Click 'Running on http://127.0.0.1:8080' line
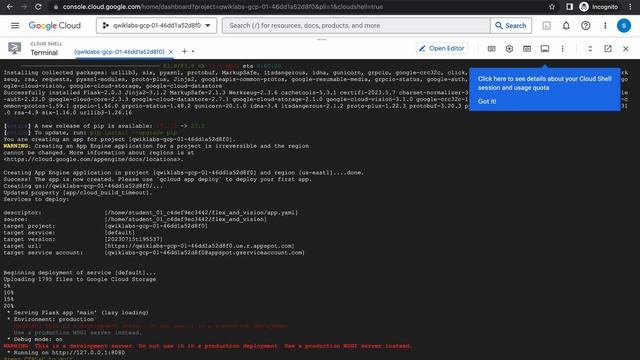Viewport: 640px width, 360px height. point(67,352)
